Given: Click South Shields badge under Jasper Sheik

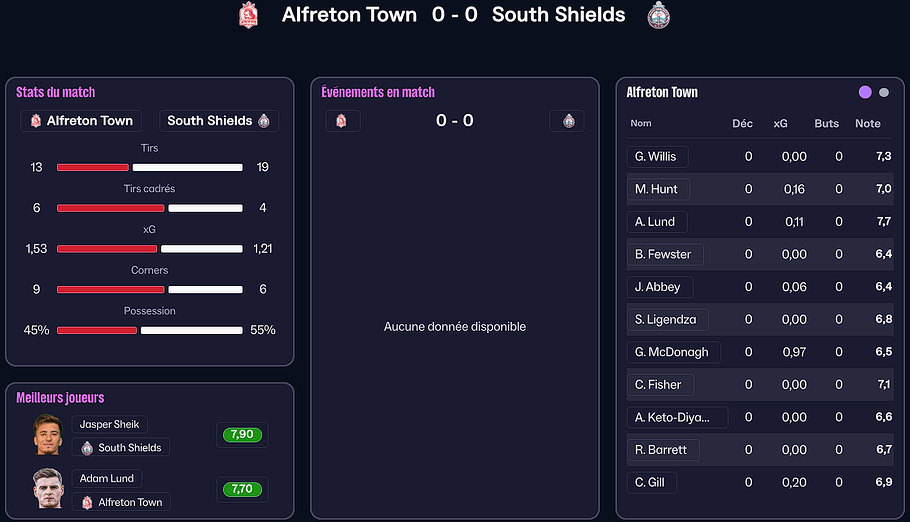Looking at the screenshot, I should [x=121, y=448].
